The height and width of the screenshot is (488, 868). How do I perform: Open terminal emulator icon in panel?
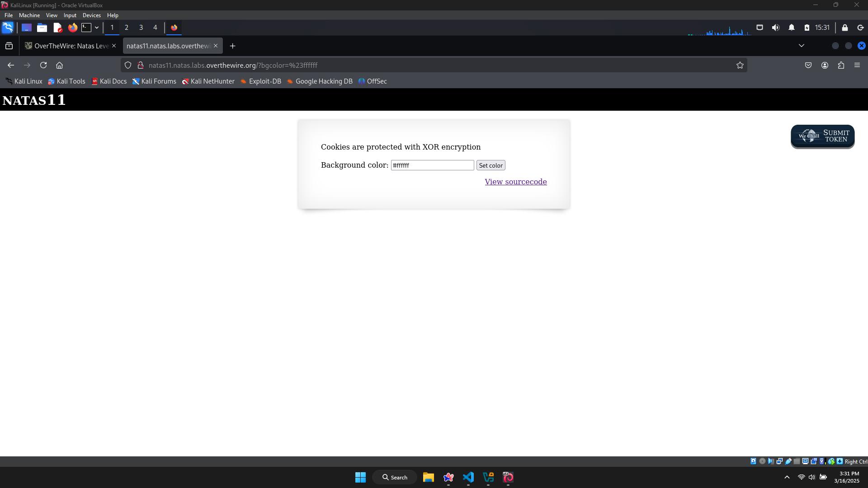pos(86,28)
